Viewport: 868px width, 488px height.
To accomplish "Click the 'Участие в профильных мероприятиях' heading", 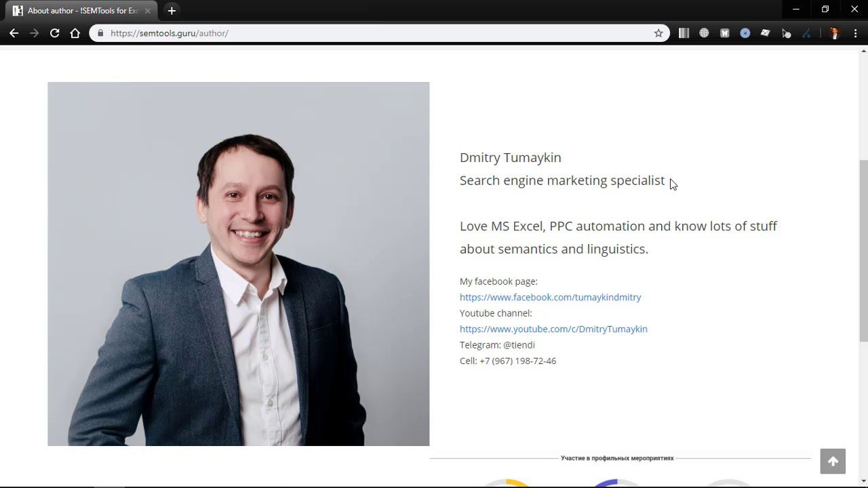I will coord(617,458).
